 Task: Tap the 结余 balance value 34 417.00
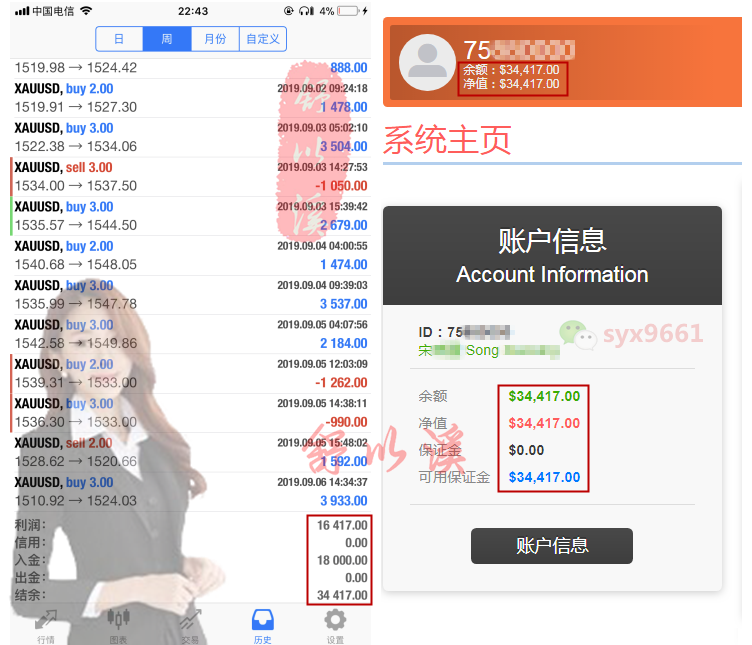[x=342, y=595]
